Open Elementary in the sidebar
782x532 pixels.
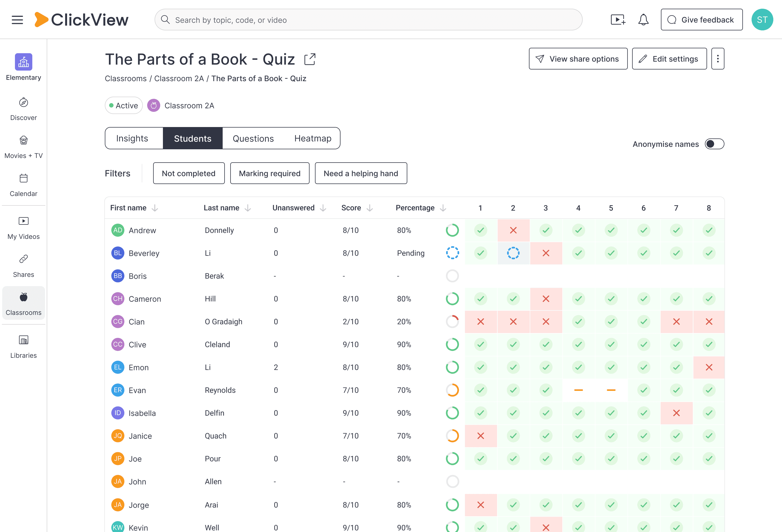click(24, 67)
